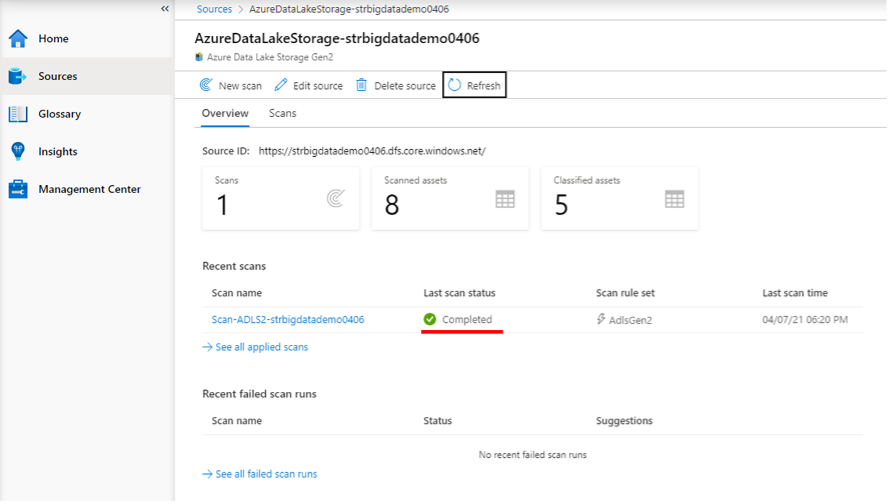Click the Scan rule set column header
Image resolution: width=889 pixels, height=504 pixels.
tap(625, 293)
